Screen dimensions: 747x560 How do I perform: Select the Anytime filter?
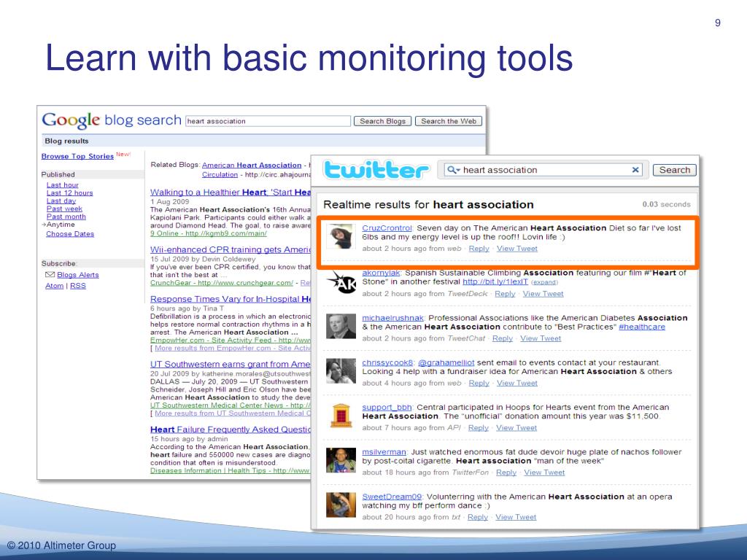(x=61, y=225)
